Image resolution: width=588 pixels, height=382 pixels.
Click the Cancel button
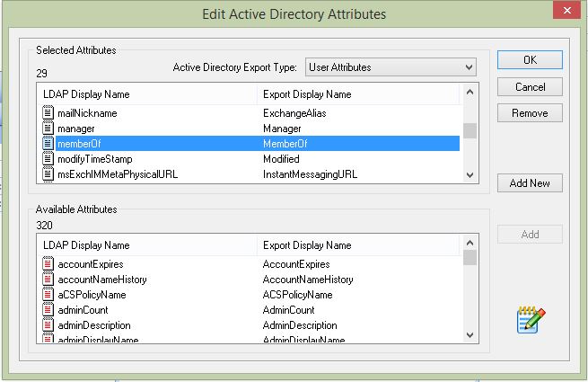point(530,87)
